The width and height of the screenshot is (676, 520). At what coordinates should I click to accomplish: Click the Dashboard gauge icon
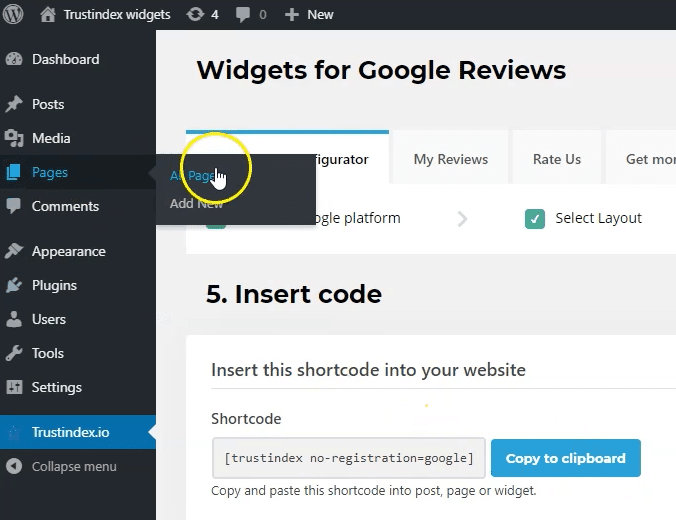click(14, 59)
